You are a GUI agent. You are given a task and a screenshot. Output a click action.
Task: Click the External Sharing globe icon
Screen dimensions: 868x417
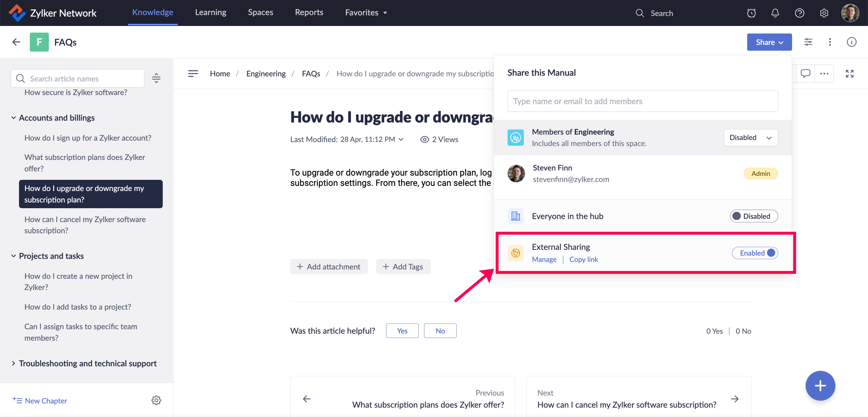(x=515, y=253)
